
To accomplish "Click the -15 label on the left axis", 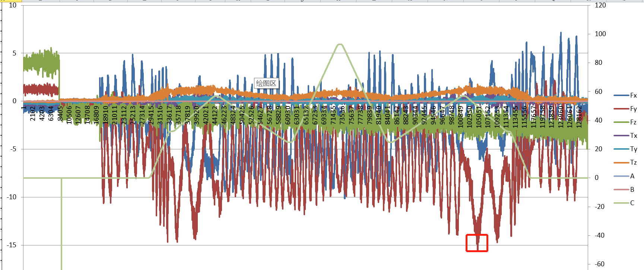I will pos(12,245).
